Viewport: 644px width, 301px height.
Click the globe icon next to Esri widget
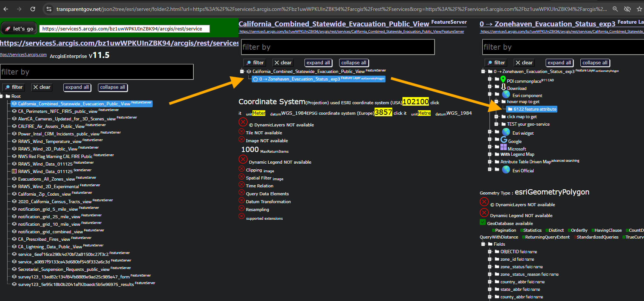coord(506,132)
